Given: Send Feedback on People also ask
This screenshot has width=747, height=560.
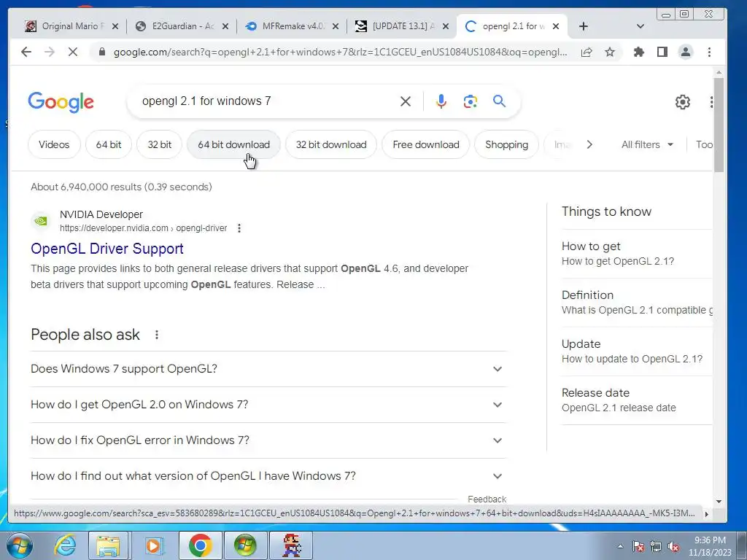Looking at the screenshot, I should 487,499.
